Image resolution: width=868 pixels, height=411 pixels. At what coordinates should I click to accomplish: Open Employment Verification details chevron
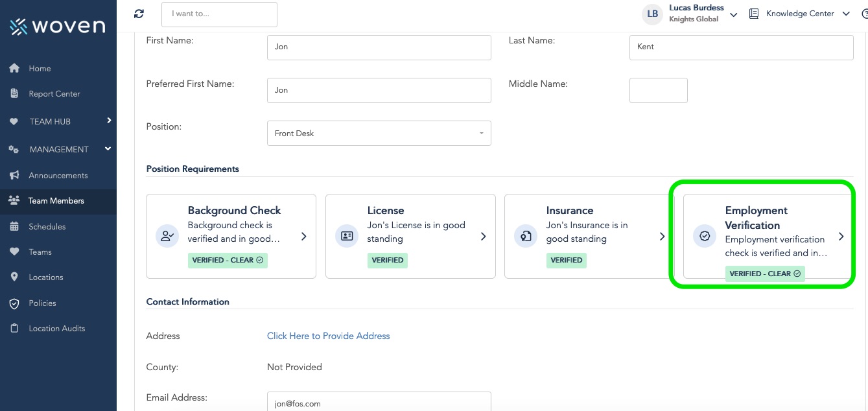841,237
